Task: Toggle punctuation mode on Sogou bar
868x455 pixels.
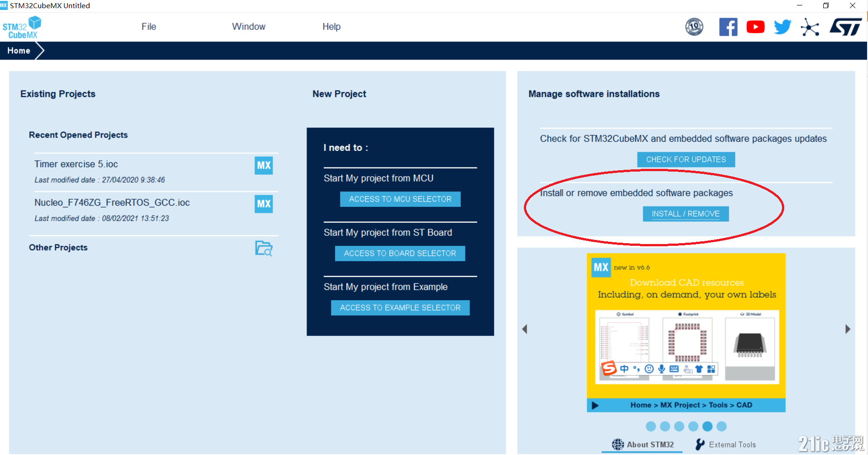Action: tap(637, 369)
